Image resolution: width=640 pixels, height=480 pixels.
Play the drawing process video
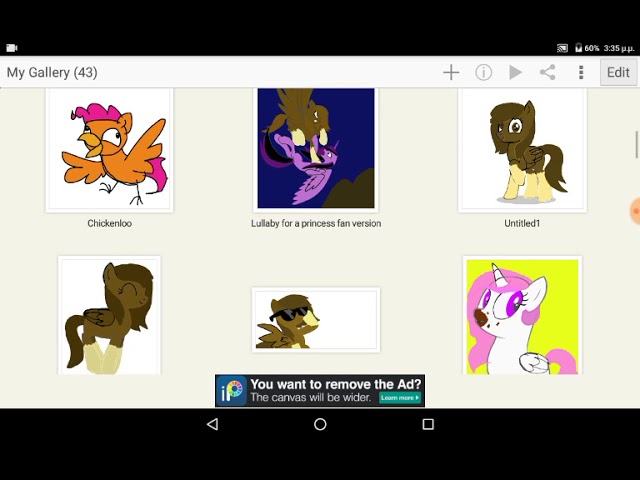[516, 73]
